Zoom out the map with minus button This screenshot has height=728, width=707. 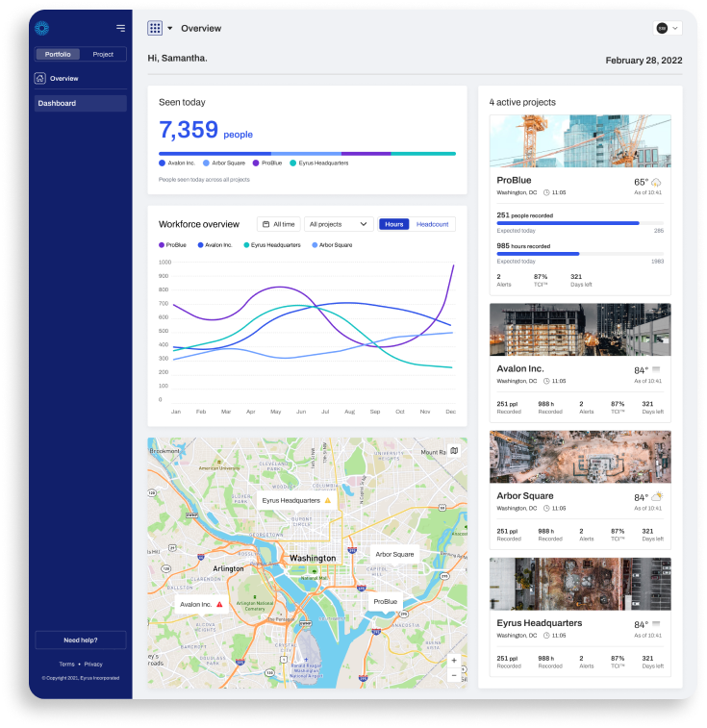(x=454, y=675)
